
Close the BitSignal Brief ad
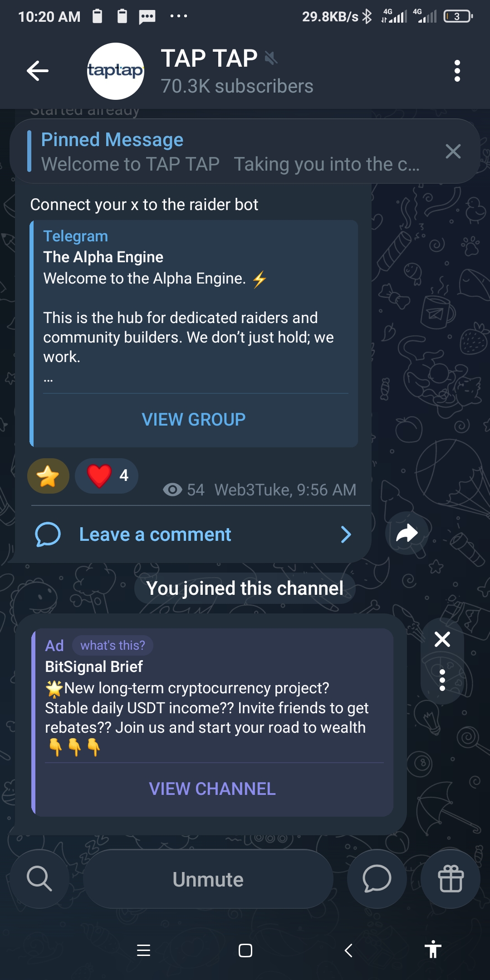(442, 639)
